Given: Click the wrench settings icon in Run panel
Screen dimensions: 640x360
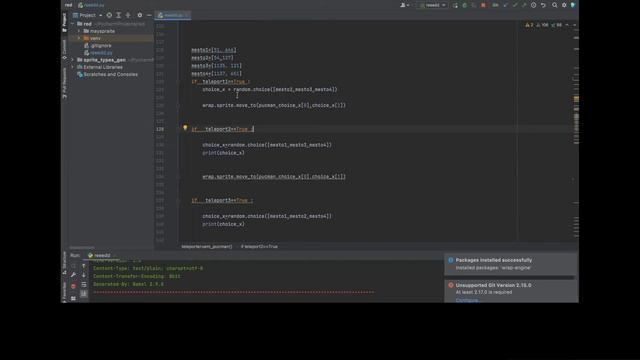Looking at the screenshot, I should click(x=73, y=275).
